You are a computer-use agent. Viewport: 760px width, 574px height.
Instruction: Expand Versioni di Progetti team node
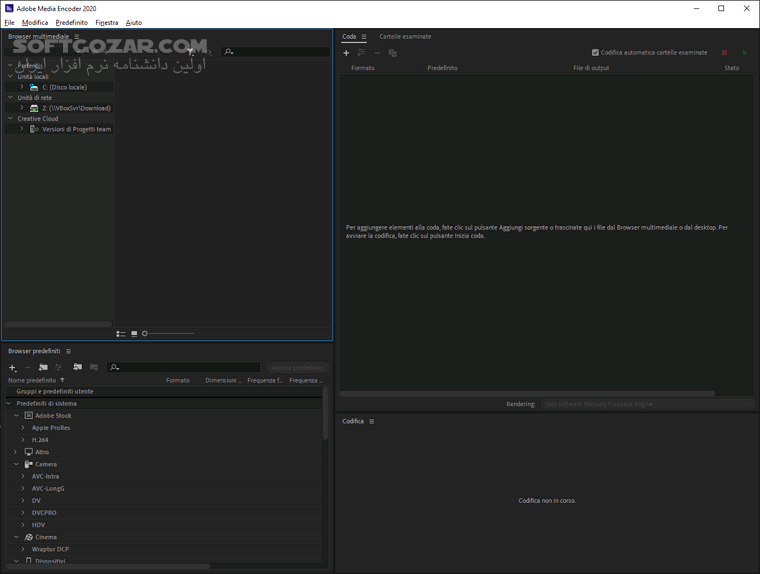22,128
